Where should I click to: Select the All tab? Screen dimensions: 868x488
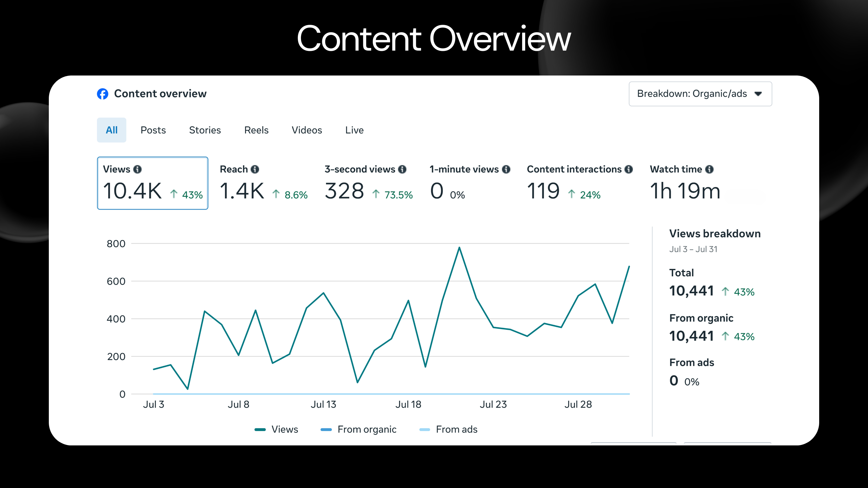click(x=112, y=130)
